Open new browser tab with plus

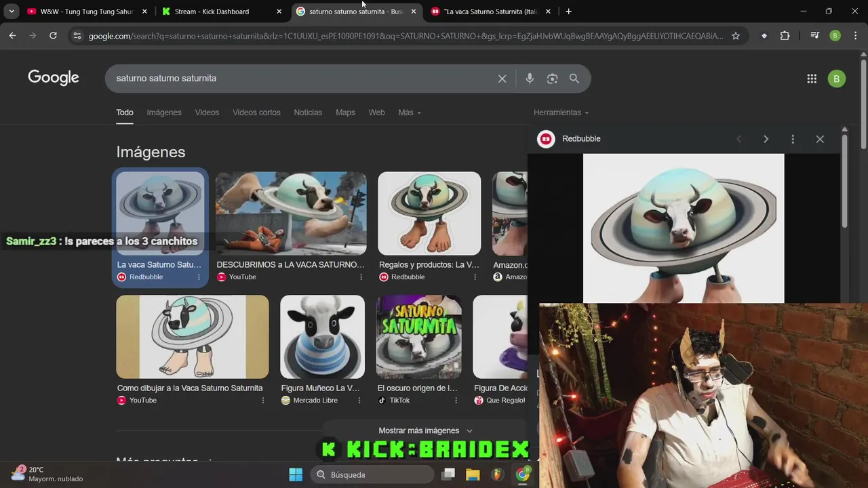coord(568,12)
